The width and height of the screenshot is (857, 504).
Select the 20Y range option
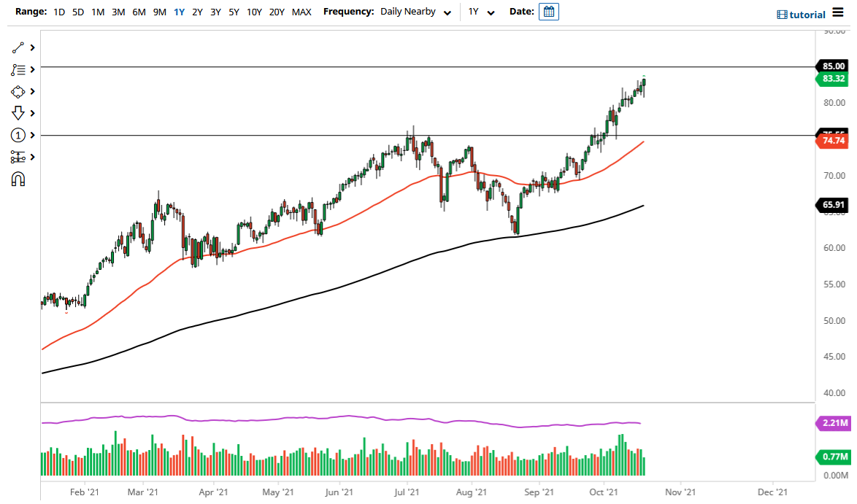[277, 12]
